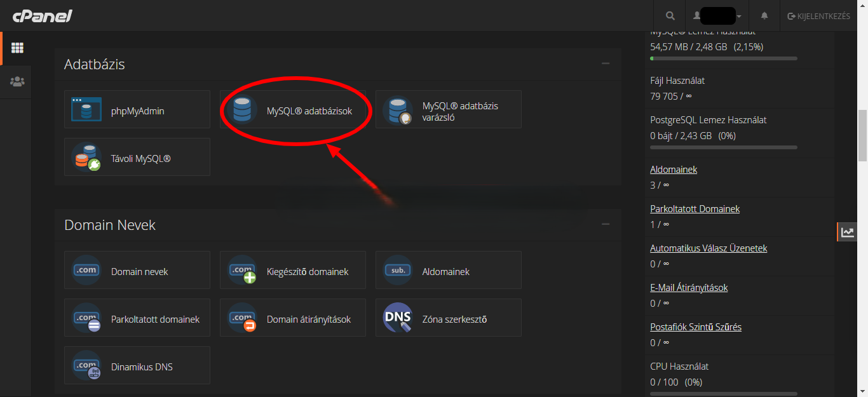Click the Aldomainek label in Domain Nevek
Viewport: 868px width, 397px height.
(446, 272)
